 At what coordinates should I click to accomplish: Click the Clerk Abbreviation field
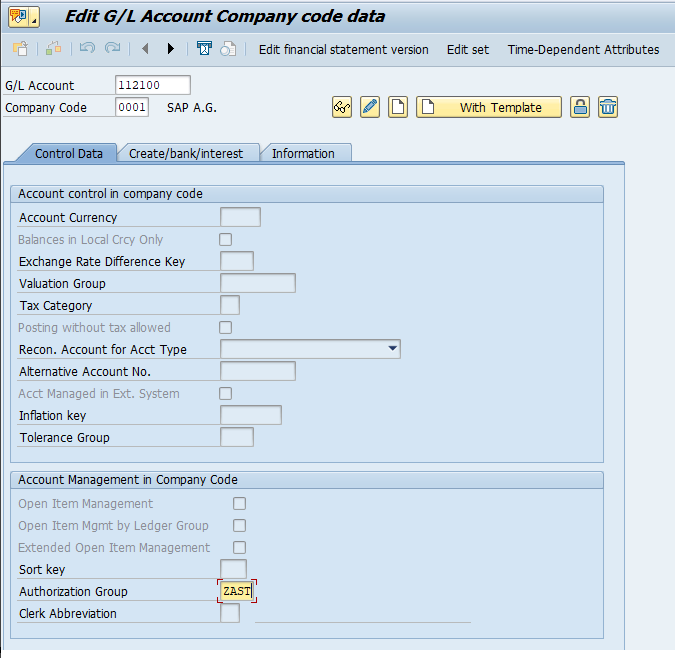(230, 613)
